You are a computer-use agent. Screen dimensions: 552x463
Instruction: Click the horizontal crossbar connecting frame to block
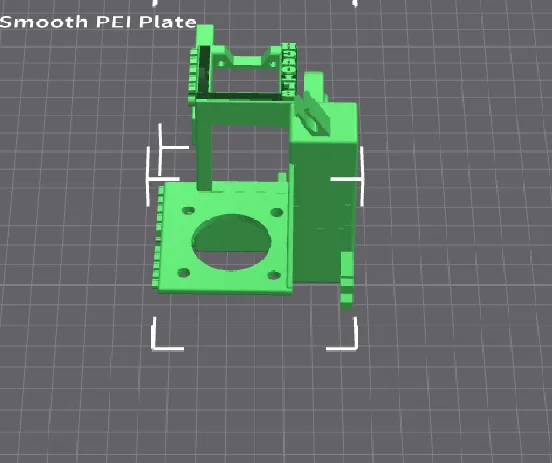[x=243, y=112]
